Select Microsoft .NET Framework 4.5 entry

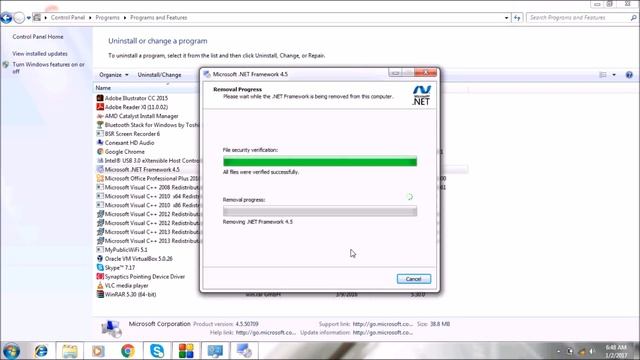142,169
